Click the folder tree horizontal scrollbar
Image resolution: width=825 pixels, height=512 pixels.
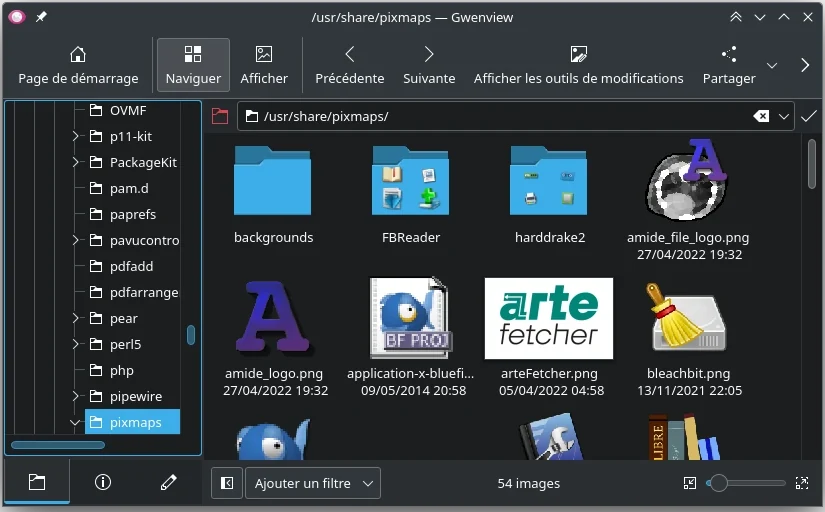tap(58, 445)
